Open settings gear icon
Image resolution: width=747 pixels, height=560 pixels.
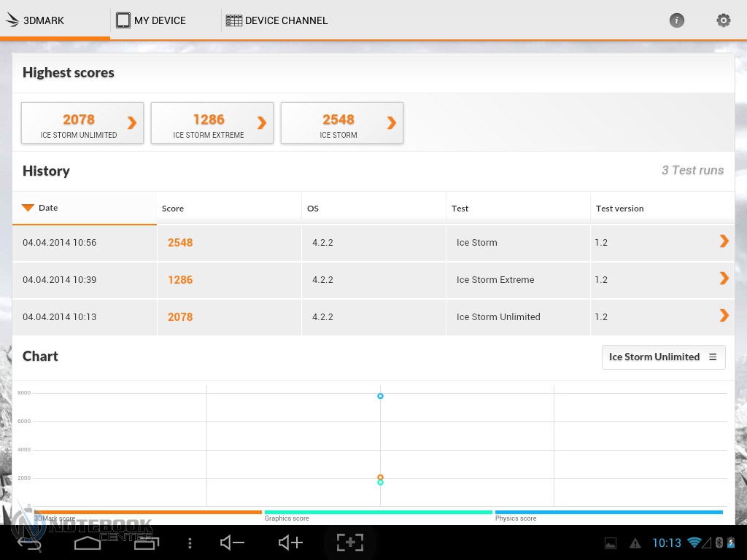[x=723, y=20]
